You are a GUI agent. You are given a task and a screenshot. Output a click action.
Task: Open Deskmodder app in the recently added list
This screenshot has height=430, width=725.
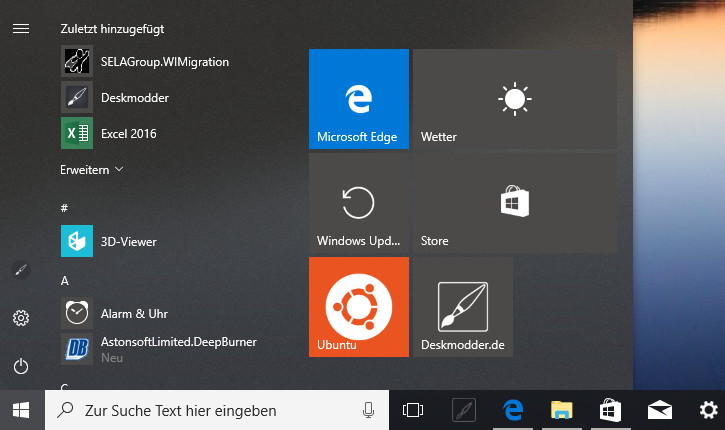pyautogui.click(x=115, y=98)
